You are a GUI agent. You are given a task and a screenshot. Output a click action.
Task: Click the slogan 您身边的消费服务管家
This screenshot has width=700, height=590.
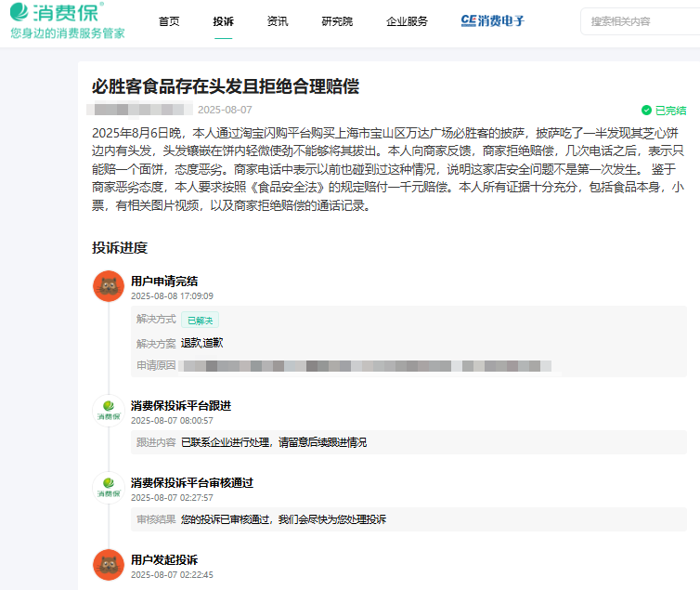[68, 33]
